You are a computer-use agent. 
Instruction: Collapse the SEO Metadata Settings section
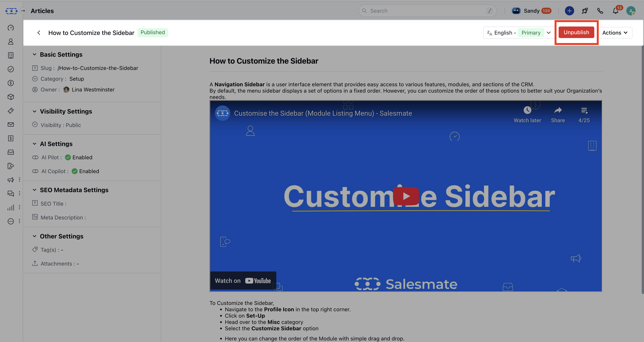(x=35, y=190)
